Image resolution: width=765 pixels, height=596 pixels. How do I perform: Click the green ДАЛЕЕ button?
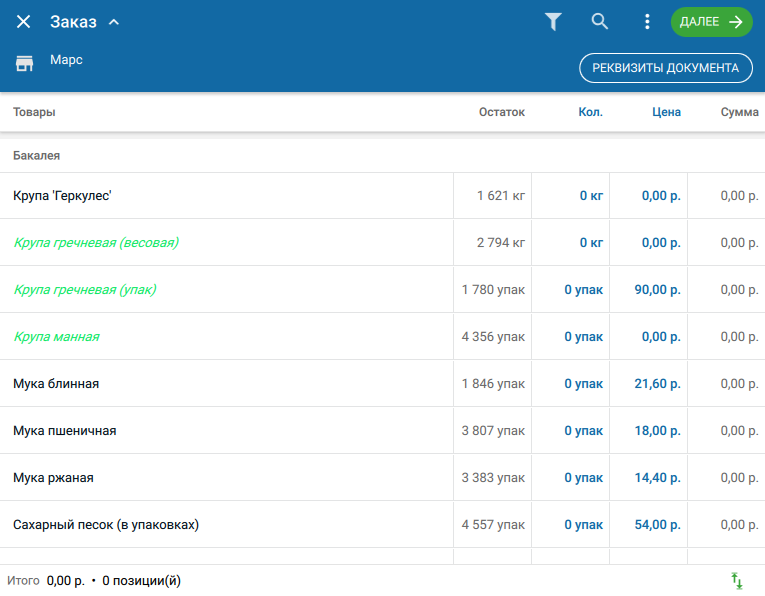pyautogui.click(x=711, y=22)
